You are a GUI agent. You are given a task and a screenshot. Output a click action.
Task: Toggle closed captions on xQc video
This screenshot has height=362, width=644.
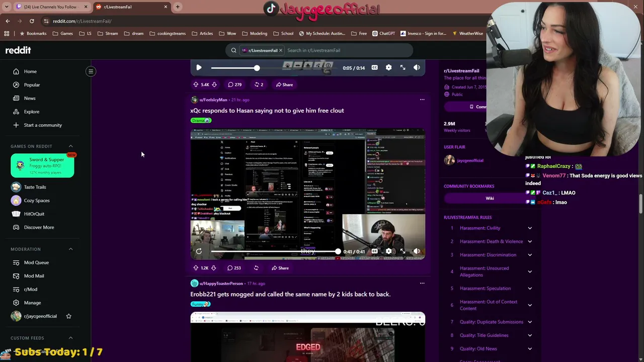[374, 251]
